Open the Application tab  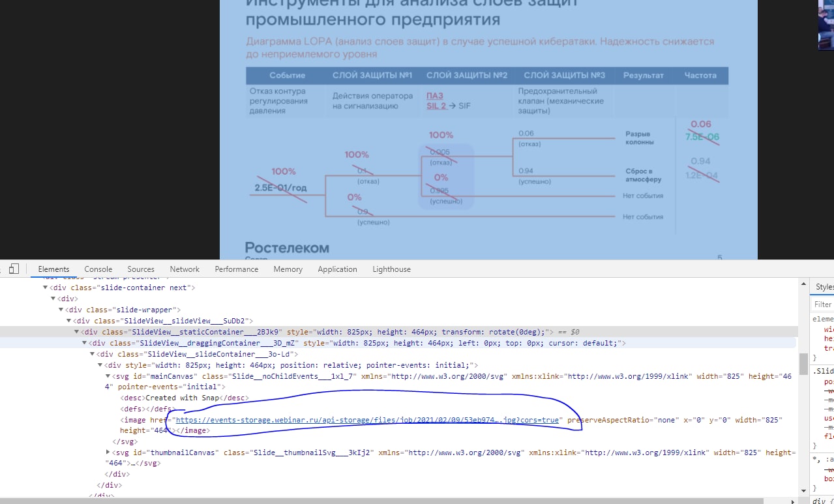(x=337, y=269)
